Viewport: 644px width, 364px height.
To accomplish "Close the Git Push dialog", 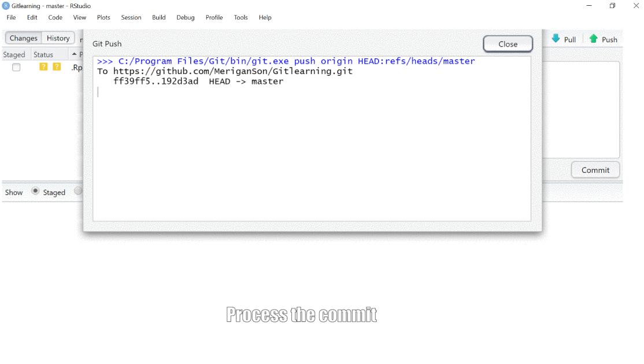I will [x=508, y=44].
